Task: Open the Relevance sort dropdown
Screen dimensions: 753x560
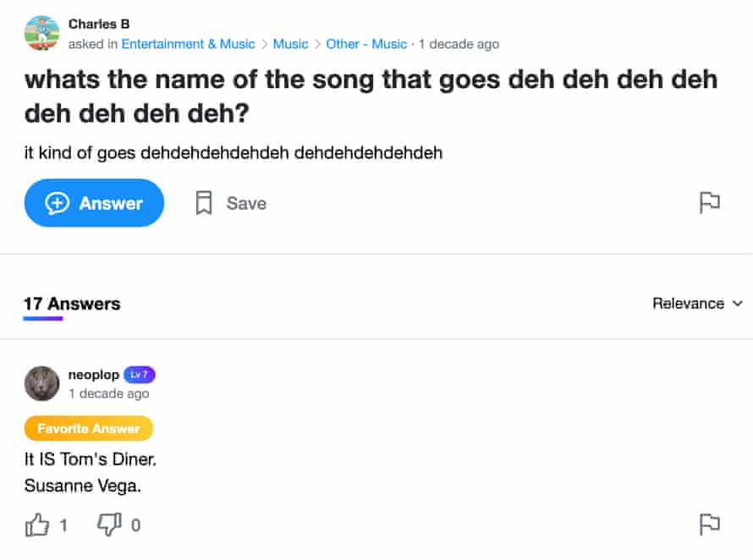Action: pyautogui.click(x=697, y=304)
